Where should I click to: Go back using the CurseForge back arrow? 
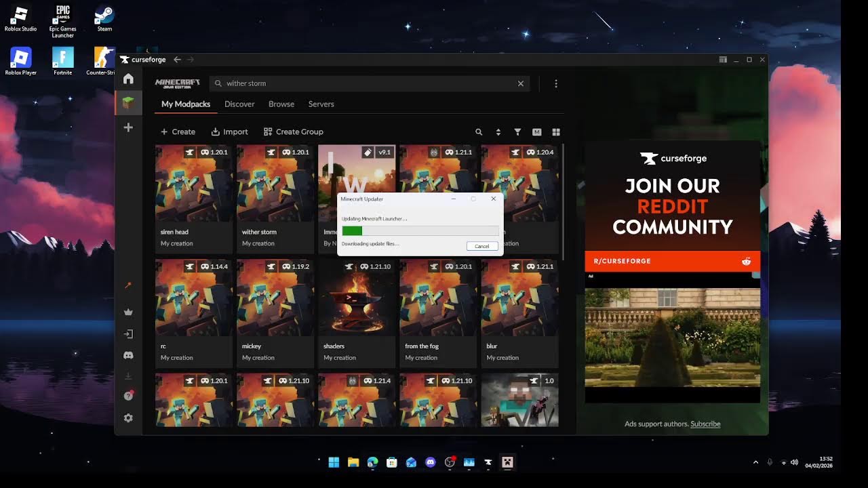177,60
